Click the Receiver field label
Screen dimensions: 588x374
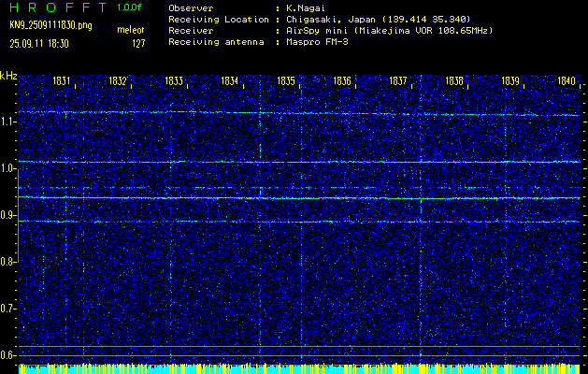(191, 30)
